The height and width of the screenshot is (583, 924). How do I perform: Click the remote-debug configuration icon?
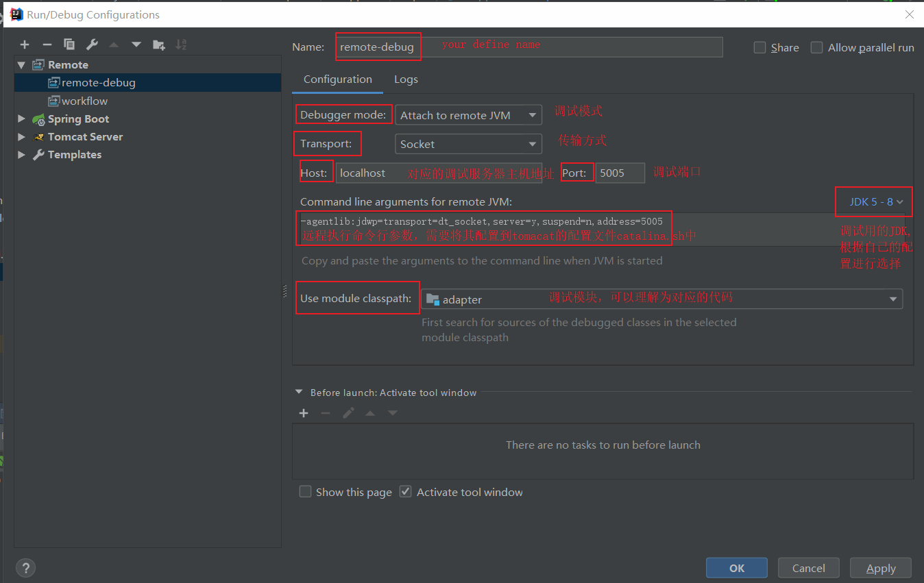(x=53, y=83)
